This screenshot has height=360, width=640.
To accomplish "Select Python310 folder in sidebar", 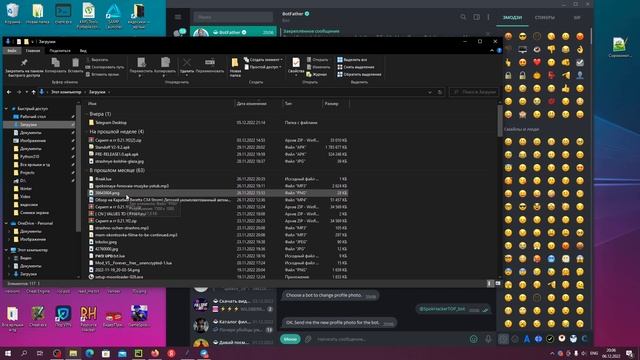I will pos(29,157).
